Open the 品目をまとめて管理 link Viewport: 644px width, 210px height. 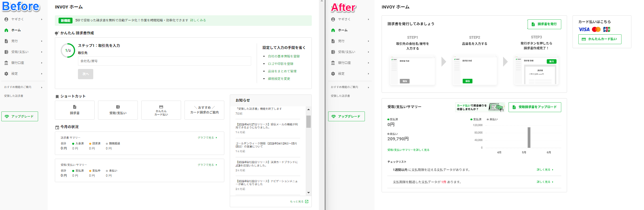pos(282,71)
